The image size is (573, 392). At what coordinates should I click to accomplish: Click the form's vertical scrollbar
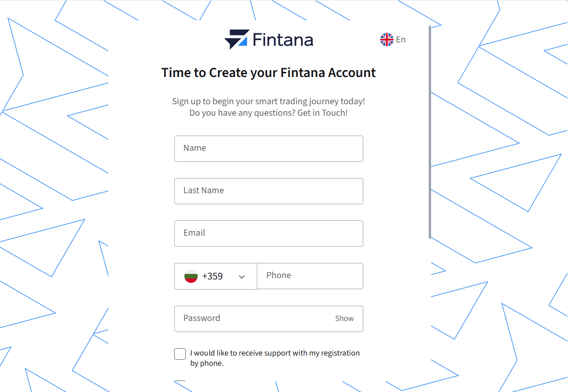[430, 132]
